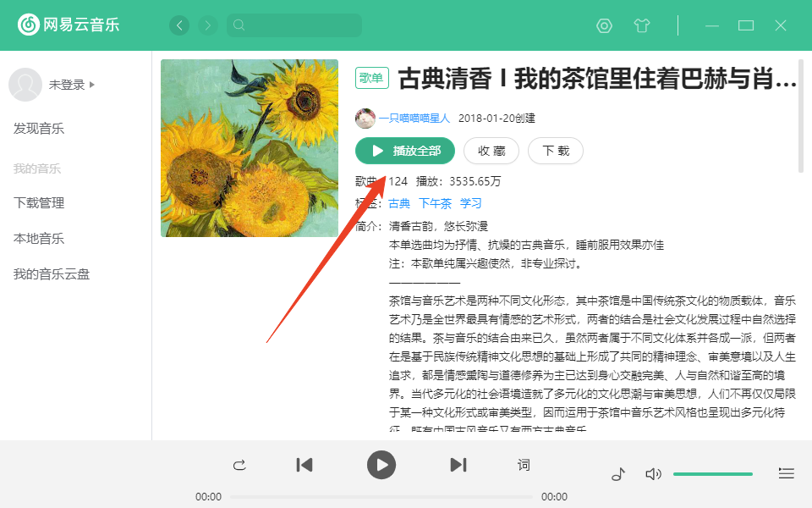Image resolution: width=812 pixels, height=508 pixels.
Task: Open the settings gear icon
Action: 603,25
